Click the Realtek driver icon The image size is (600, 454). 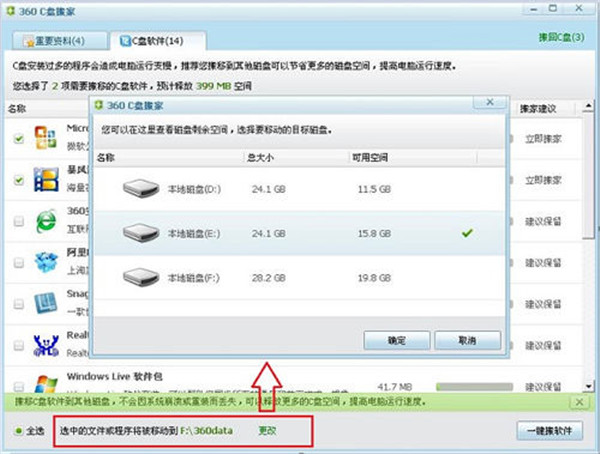46,345
